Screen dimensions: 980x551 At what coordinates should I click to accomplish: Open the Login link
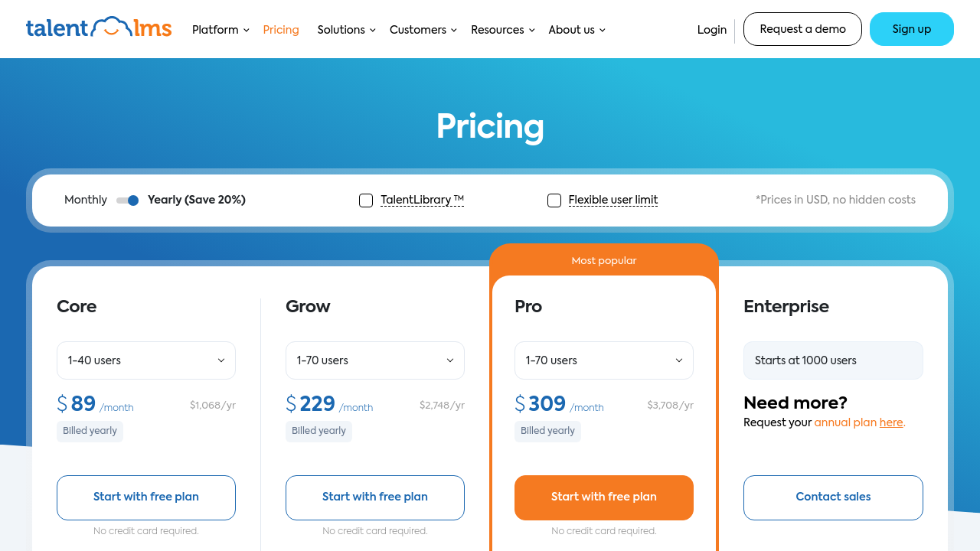(x=712, y=30)
